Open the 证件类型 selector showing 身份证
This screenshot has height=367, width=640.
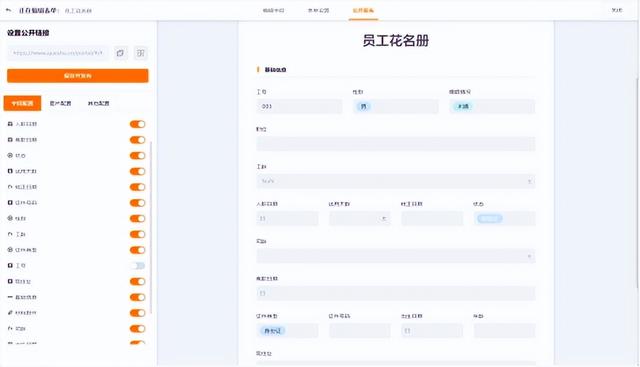click(x=287, y=331)
